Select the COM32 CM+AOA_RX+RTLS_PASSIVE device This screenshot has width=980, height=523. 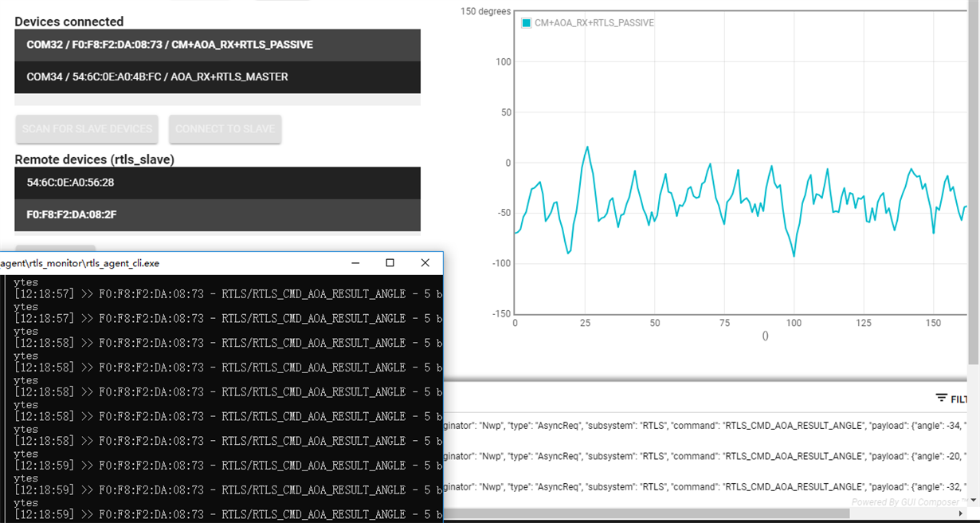click(x=218, y=45)
